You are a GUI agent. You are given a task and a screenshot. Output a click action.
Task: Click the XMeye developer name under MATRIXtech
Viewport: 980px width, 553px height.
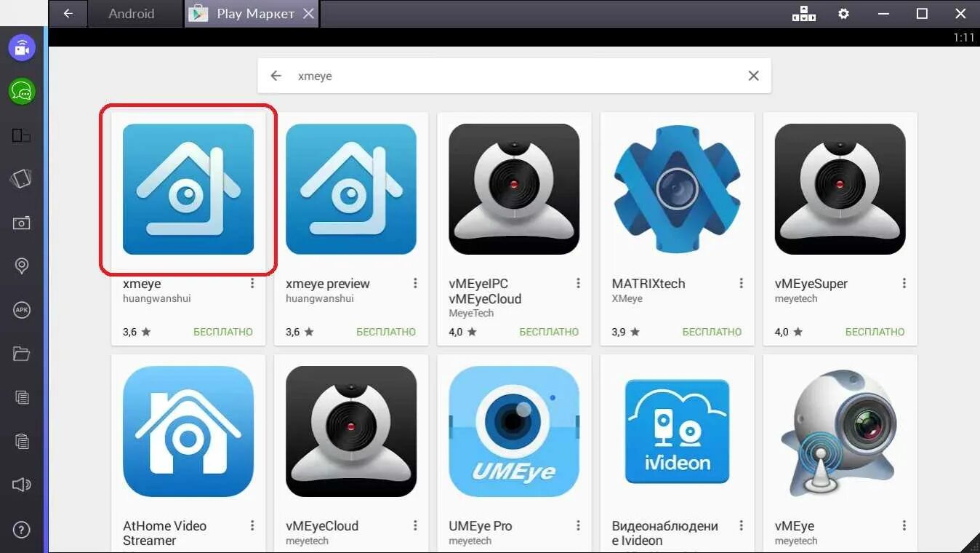(627, 298)
